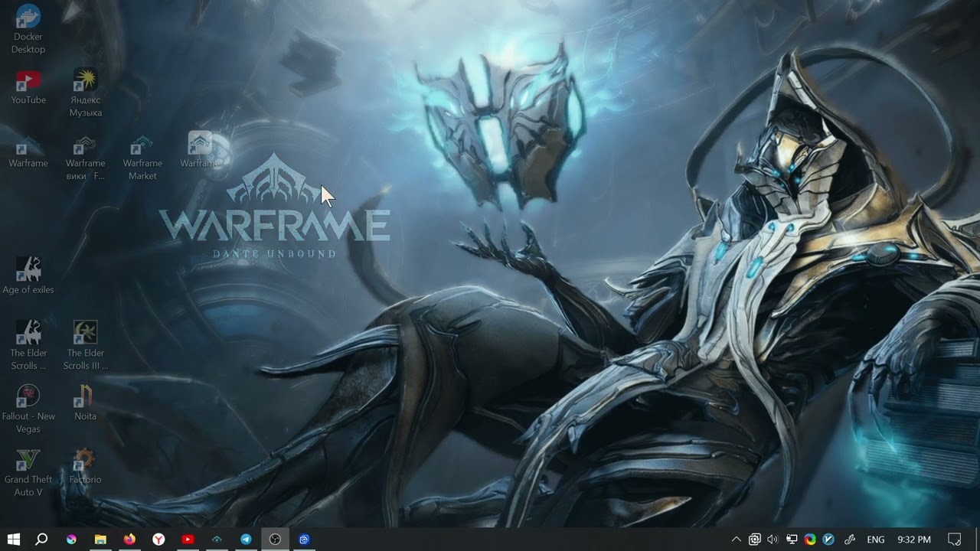Select the Noita desktop shortcut
The image size is (980, 551).
(x=85, y=403)
